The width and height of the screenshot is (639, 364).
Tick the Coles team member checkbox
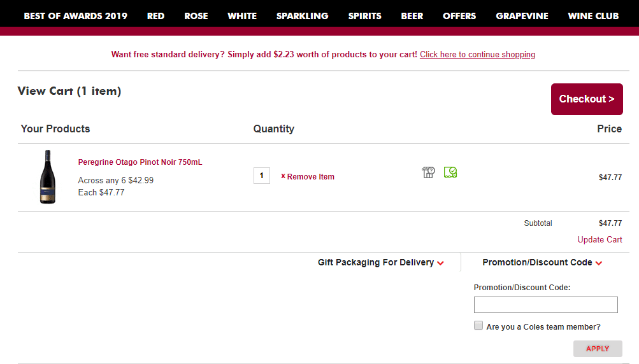coord(478,326)
